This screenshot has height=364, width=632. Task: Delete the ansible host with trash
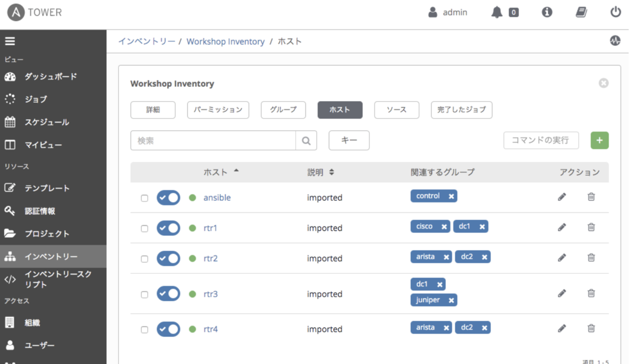pos(591,196)
